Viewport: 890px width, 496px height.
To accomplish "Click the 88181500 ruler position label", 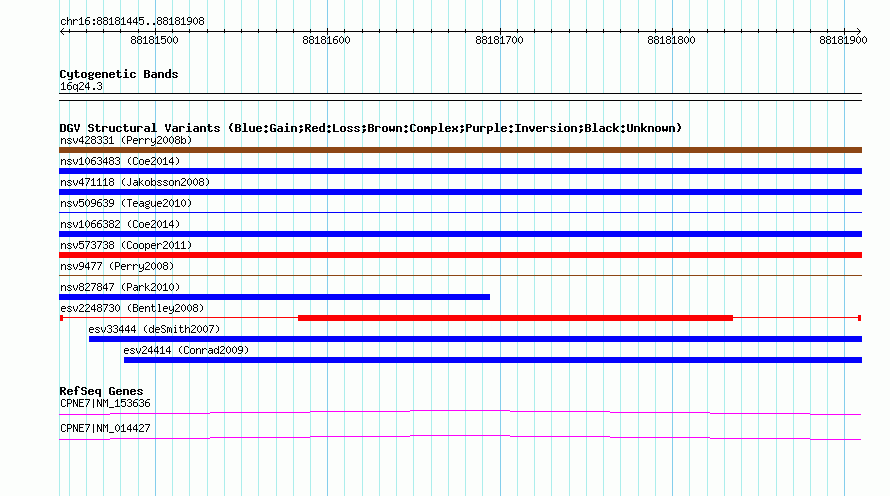I will click(x=154, y=40).
